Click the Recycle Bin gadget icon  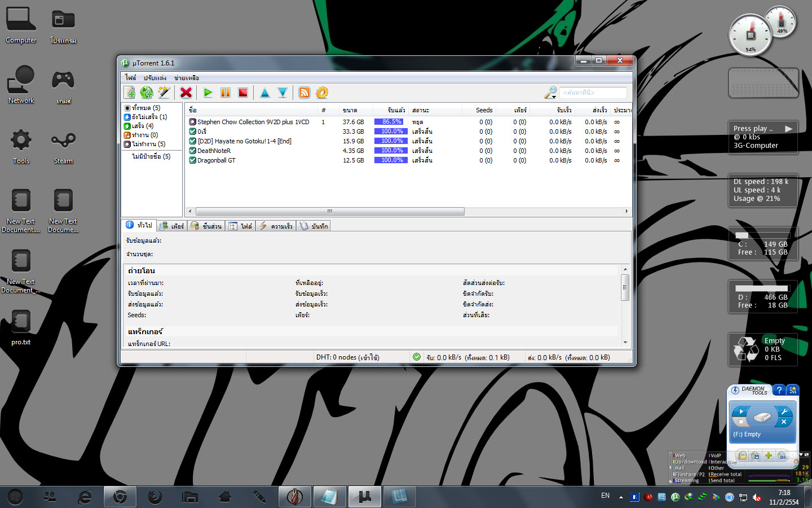click(746, 349)
